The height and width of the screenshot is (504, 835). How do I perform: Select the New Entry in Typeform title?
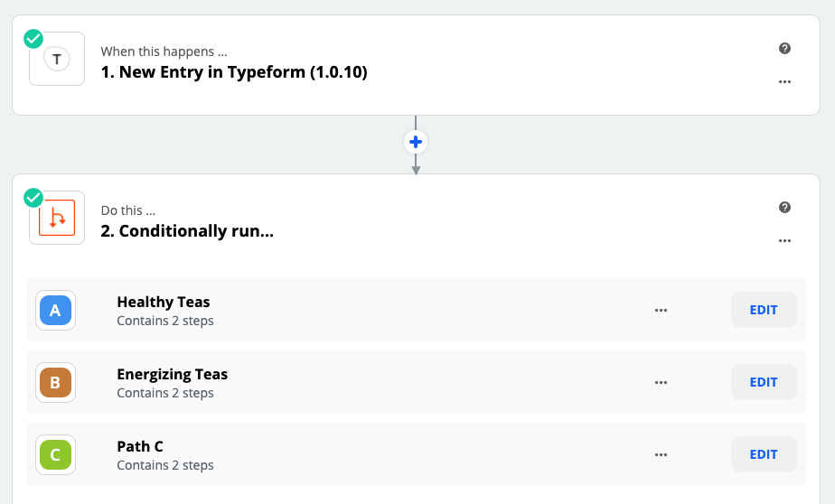(234, 72)
